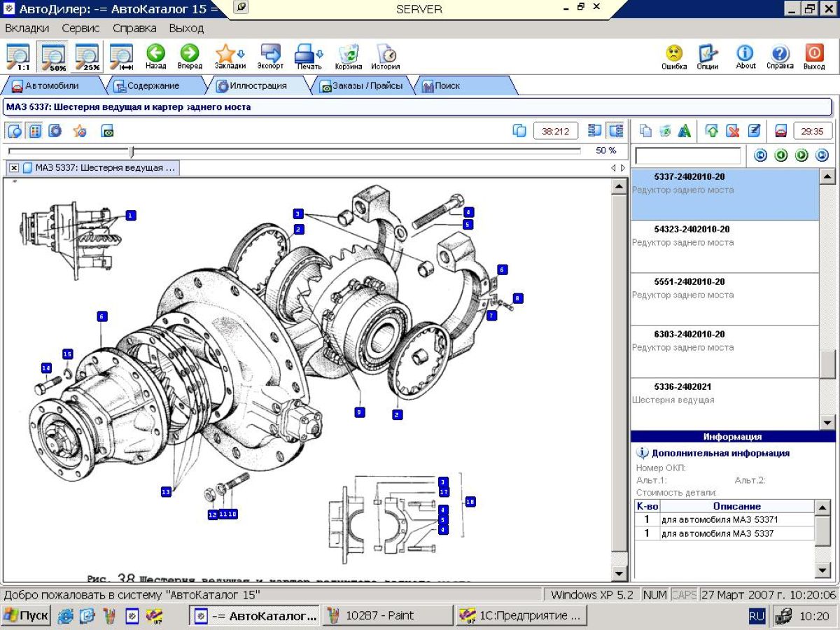The width and height of the screenshot is (840, 630).
Task: Click the green-eye page icon in illustration toolbar
Action: pyautogui.click(x=107, y=131)
